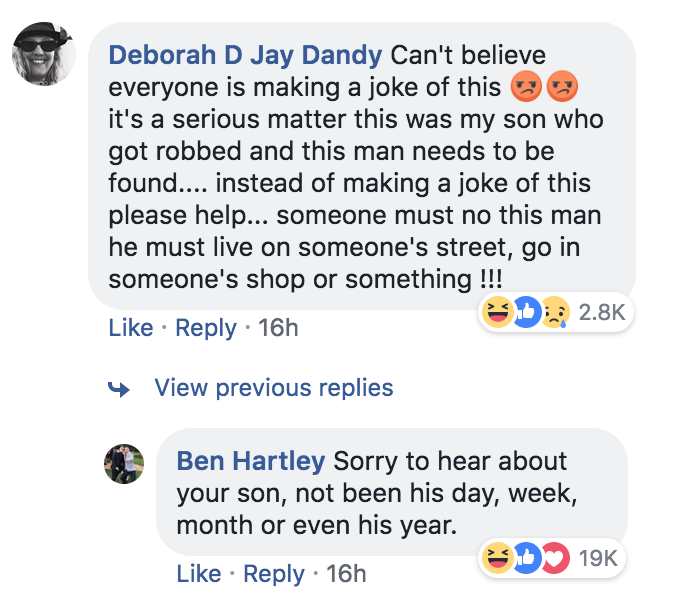Click Ben Hartley's profile picture

(x=125, y=463)
